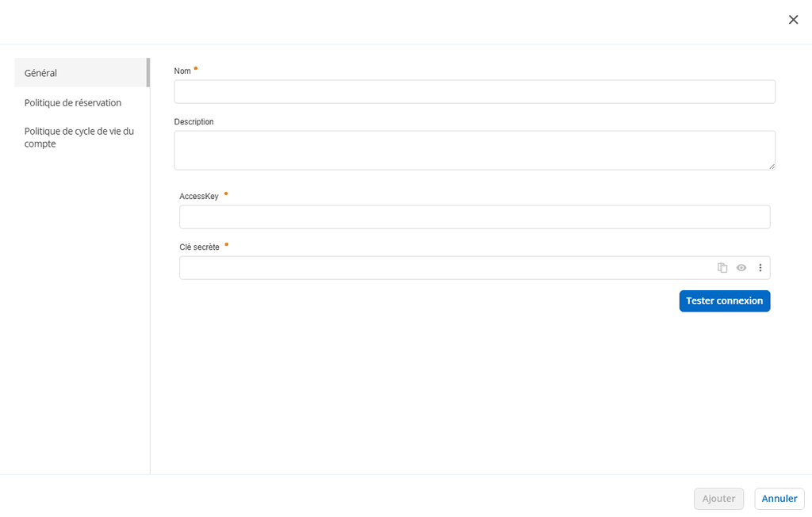Open the three-dot options for the secret key
The width and height of the screenshot is (812, 517).
(x=760, y=267)
